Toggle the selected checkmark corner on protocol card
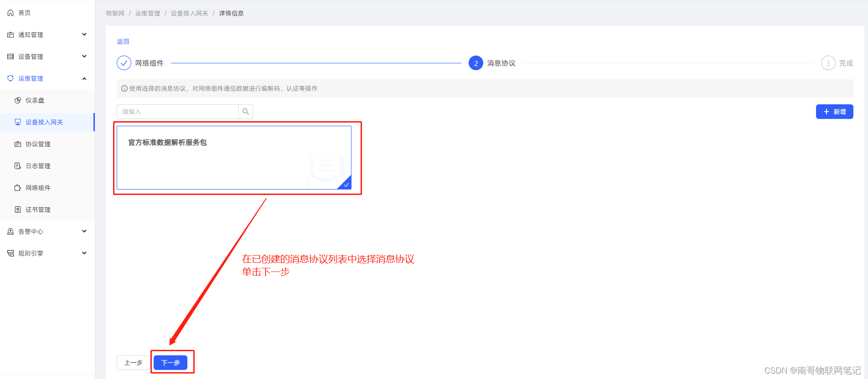Viewport: 868px width, 379px height. (x=346, y=184)
